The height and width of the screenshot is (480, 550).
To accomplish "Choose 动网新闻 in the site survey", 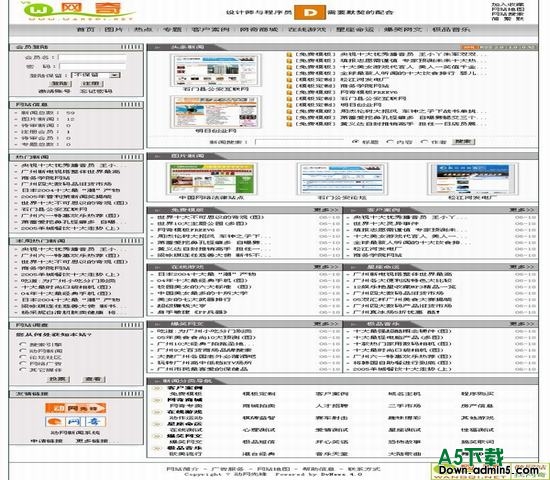I will pos(23,351).
